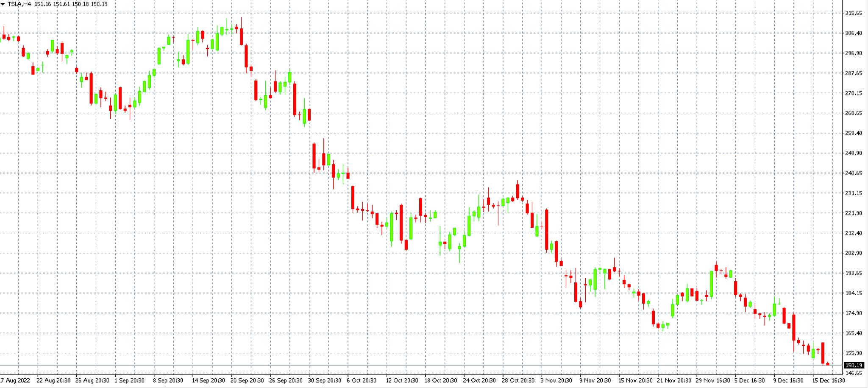Click the 231.15 price axis label
Image resolution: width=868 pixels, height=388 pixels.
[x=854, y=193]
